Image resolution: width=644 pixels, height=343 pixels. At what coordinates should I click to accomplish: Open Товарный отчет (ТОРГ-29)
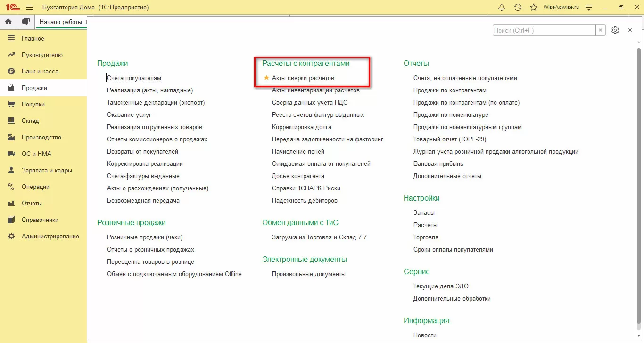coord(450,139)
